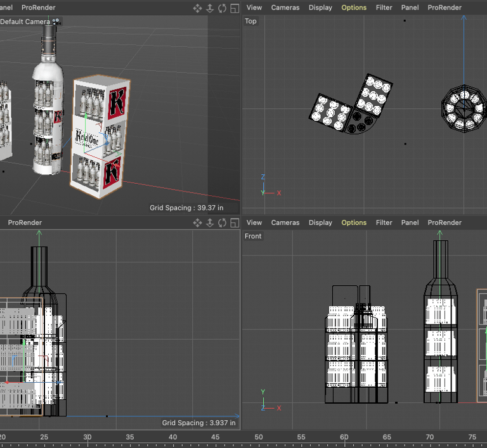487x448 pixels.
Task: Click rotate camera icon in bottom-left viewport
Action: (x=222, y=222)
